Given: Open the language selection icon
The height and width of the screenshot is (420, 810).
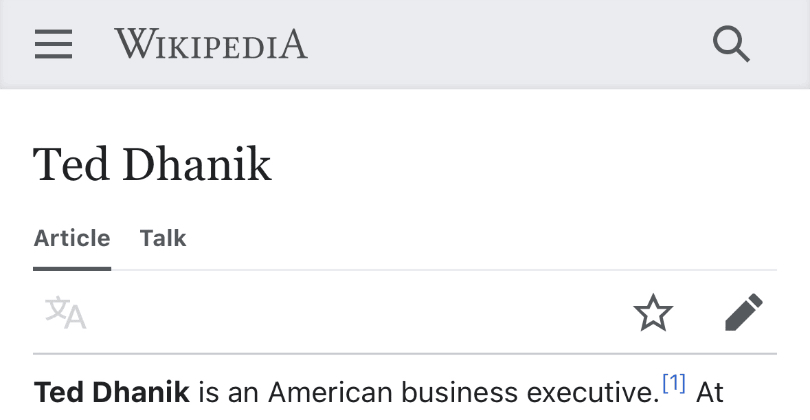Looking at the screenshot, I should pyautogui.click(x=66, y=313).
